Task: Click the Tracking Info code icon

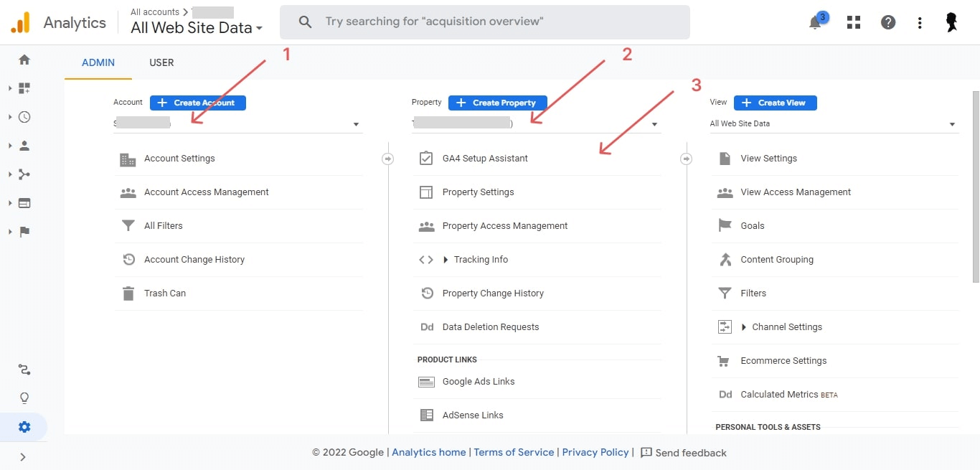Action: (426, 260)
